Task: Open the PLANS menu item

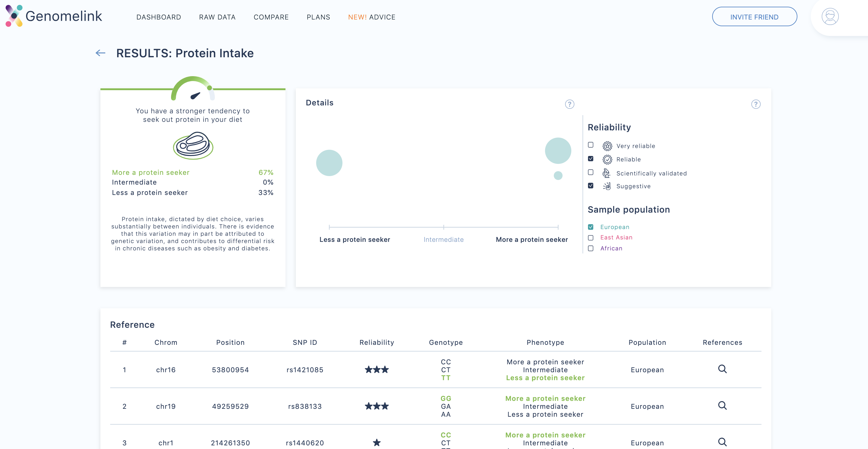Action: [x=318, y=17]
